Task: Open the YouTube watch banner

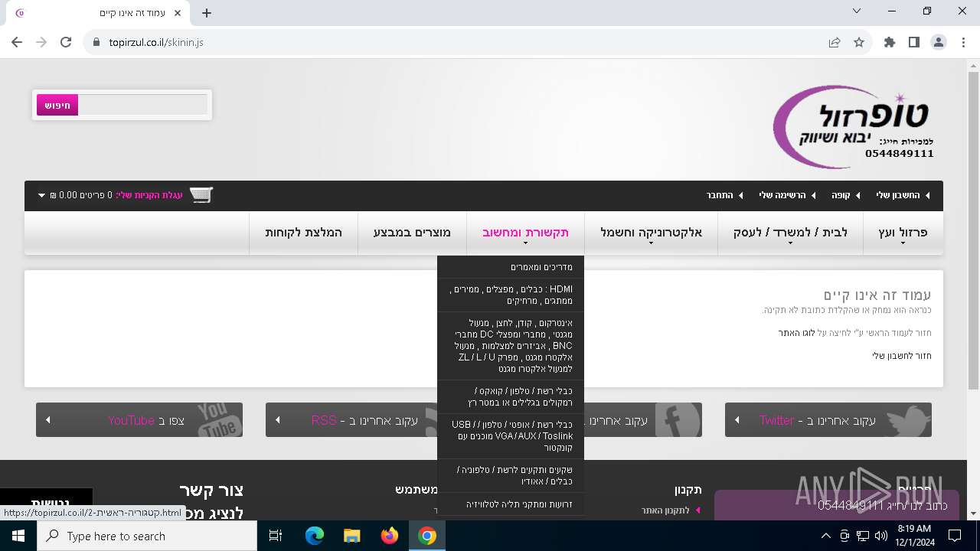Action: (139, 420)
